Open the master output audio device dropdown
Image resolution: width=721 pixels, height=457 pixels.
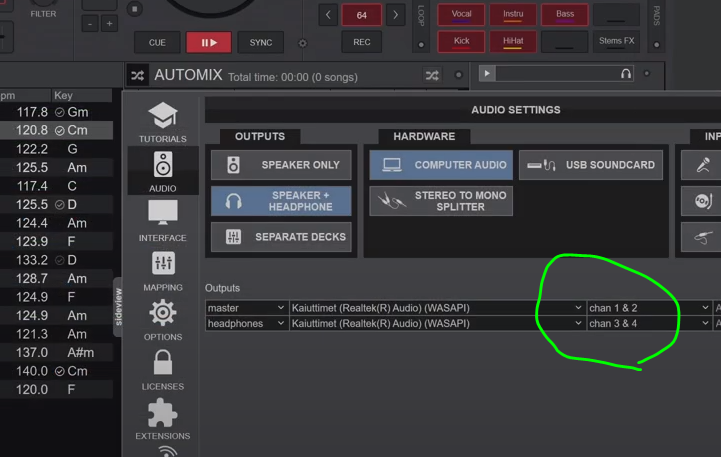point(436,308)
